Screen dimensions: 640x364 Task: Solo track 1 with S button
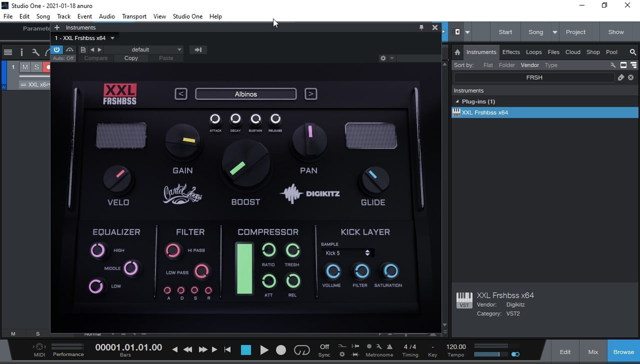36,67
